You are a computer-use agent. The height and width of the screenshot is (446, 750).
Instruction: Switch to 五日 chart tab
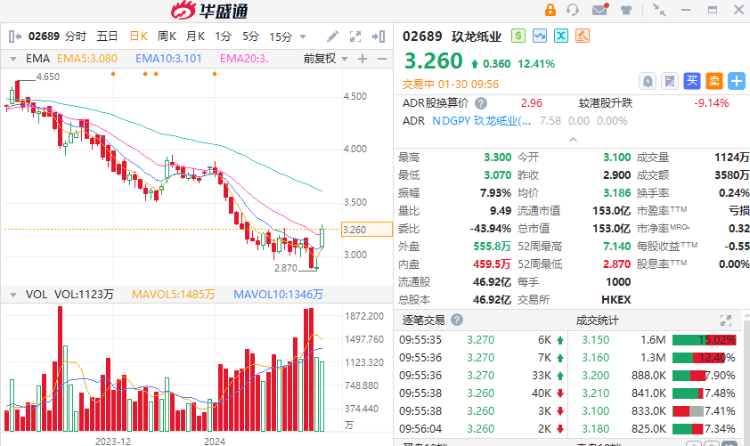click(x=107, y=36)
